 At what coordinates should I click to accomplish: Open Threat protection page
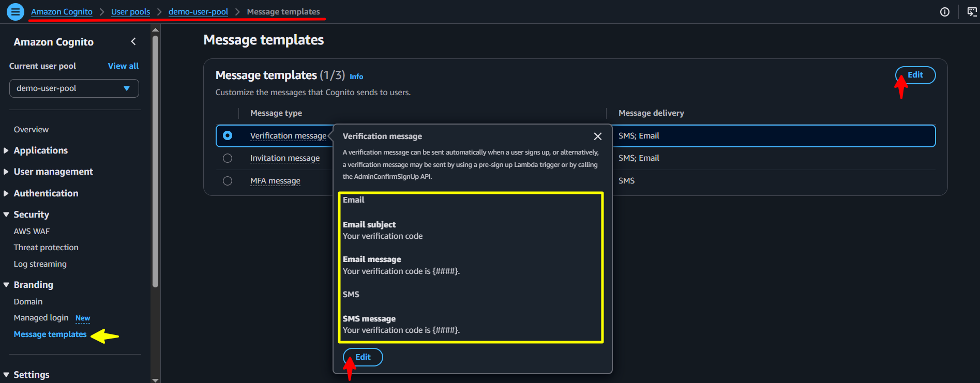click(46, 248)
